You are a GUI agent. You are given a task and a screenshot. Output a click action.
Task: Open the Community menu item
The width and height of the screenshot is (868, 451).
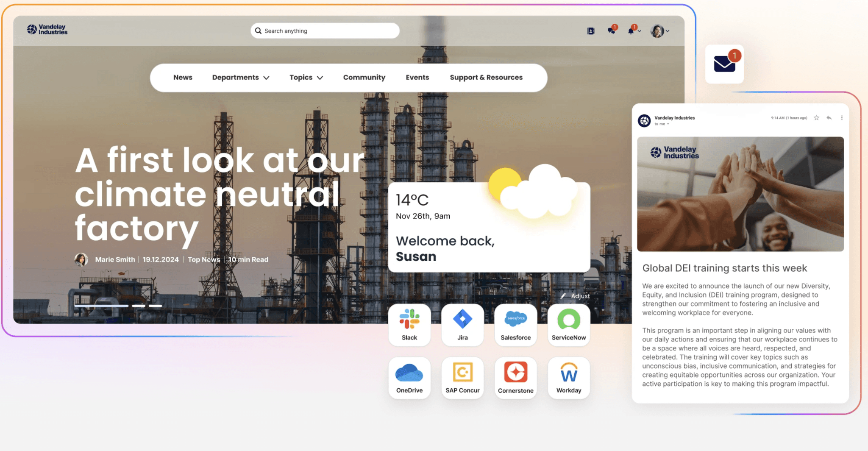tap(364, 77)
